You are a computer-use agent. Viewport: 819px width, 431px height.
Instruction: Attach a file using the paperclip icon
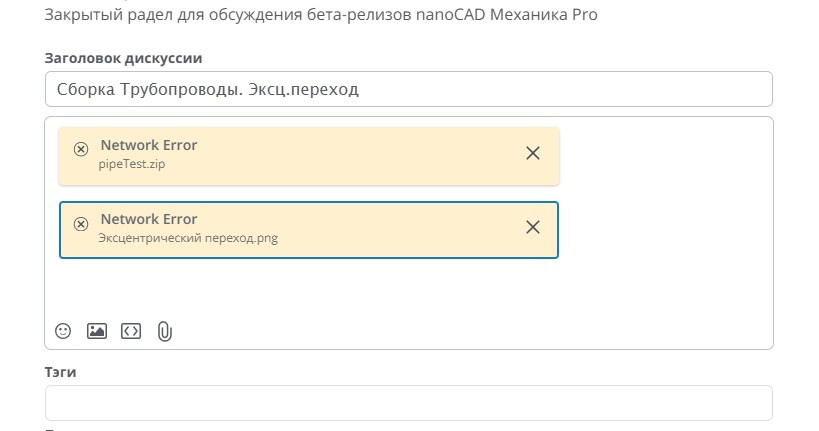pyautogui.click(x=165, y=331)
